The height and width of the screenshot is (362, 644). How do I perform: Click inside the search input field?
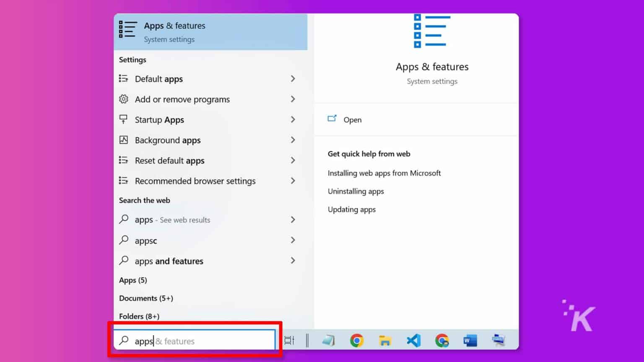(197, 340)
